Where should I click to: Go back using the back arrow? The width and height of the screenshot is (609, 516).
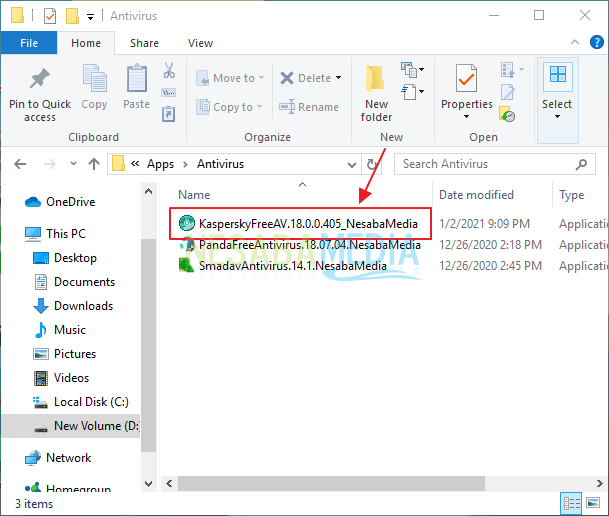20,164
